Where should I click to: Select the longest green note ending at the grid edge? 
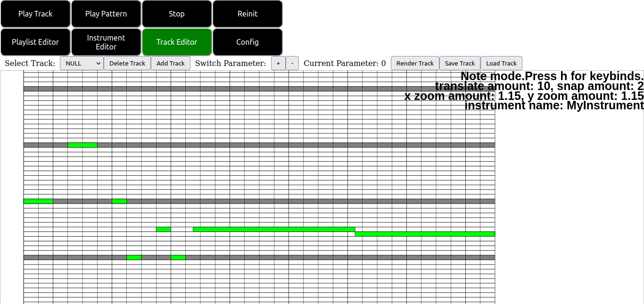(x=425, y=234)
